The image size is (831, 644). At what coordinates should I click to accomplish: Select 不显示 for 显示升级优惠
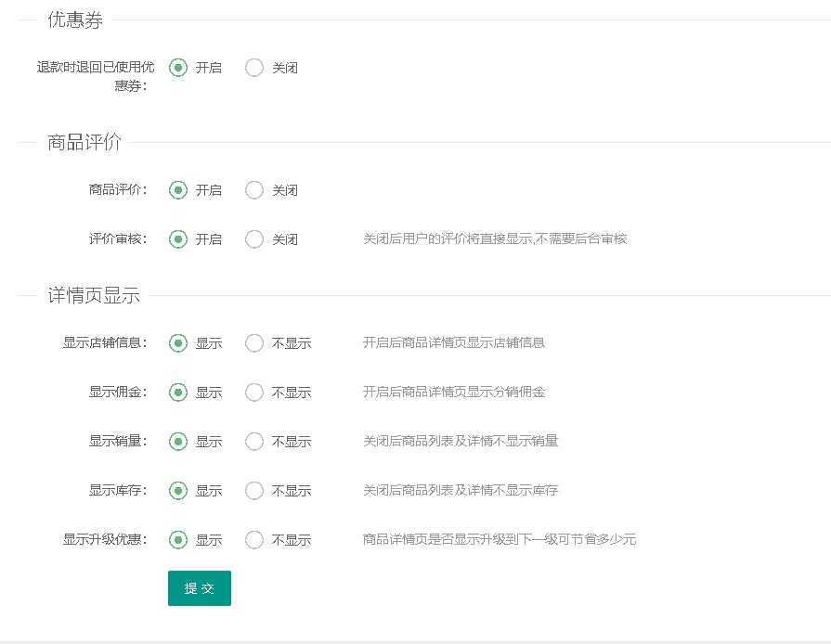click(x=254, y=540)
